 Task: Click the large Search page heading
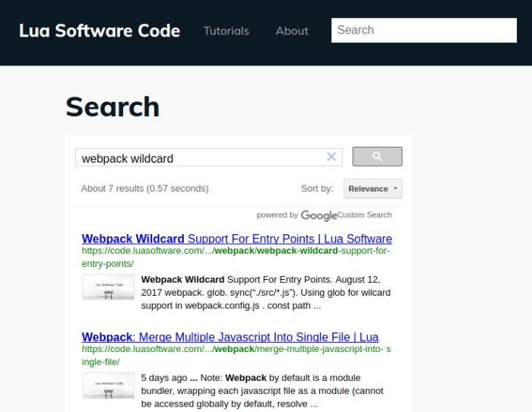tap(112, 106)
